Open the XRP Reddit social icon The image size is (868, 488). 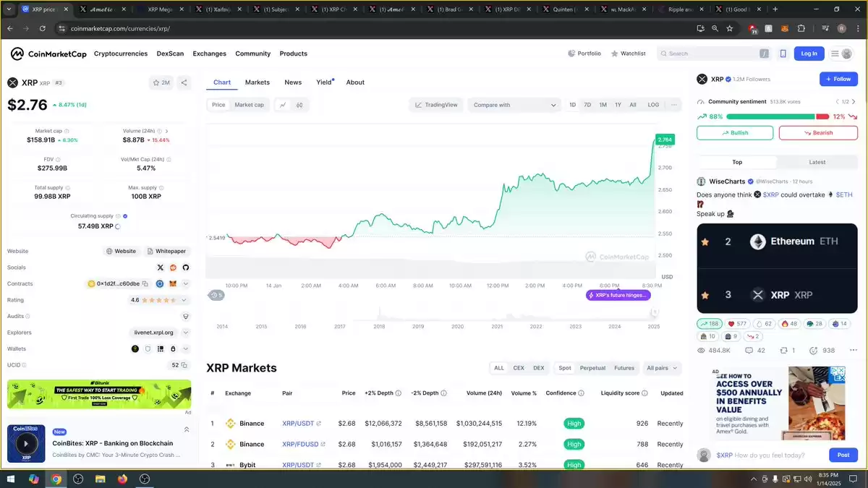pyautogui.click(x=173, y=267)
